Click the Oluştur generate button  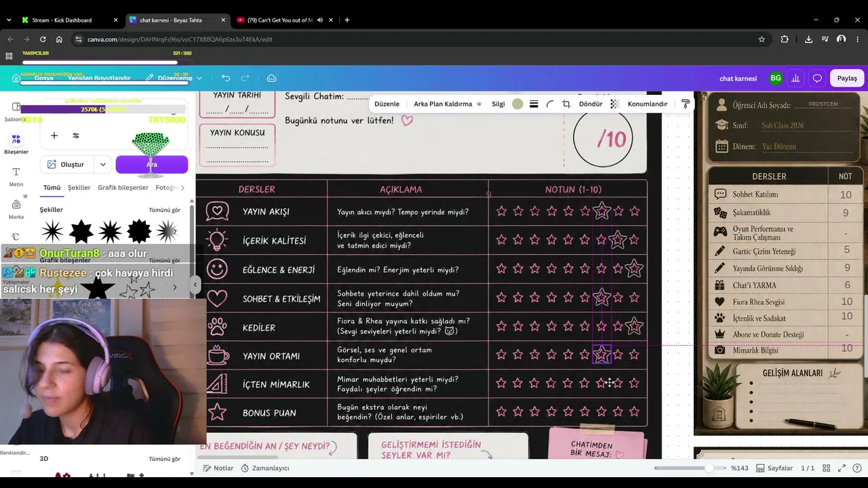tap(66, 164)
